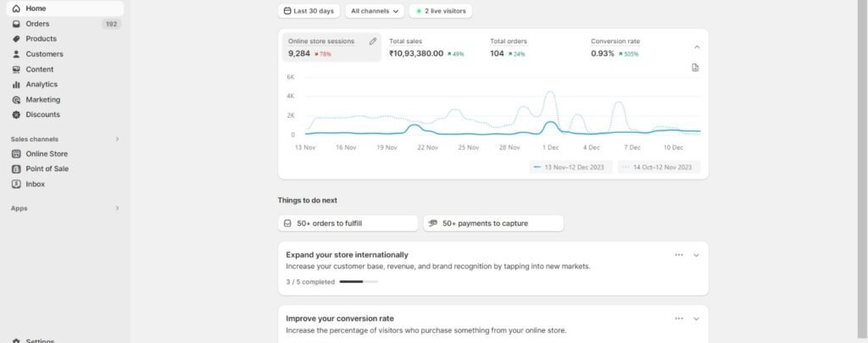Click 50+ payments to capture button

pyautogui.click(x=493, y=224)
